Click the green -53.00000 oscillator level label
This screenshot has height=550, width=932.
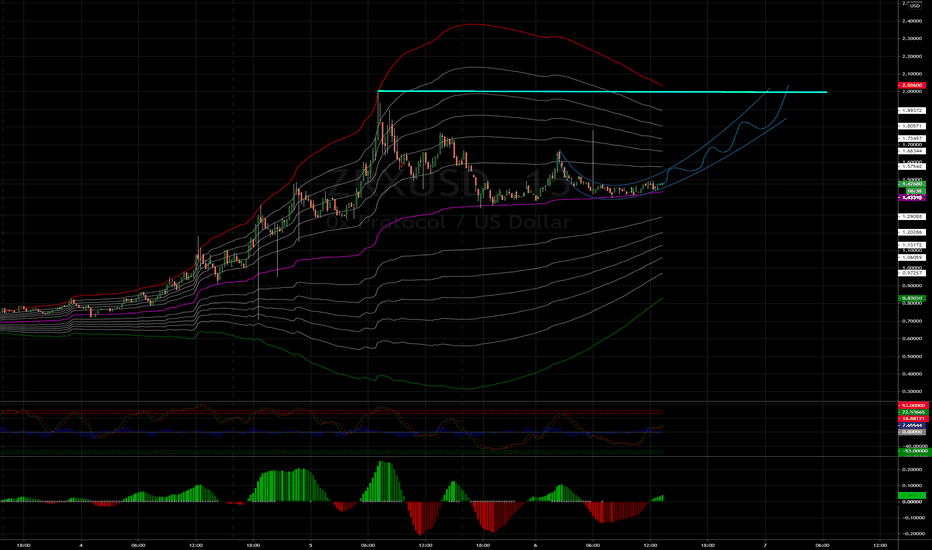tap(914, 452)
